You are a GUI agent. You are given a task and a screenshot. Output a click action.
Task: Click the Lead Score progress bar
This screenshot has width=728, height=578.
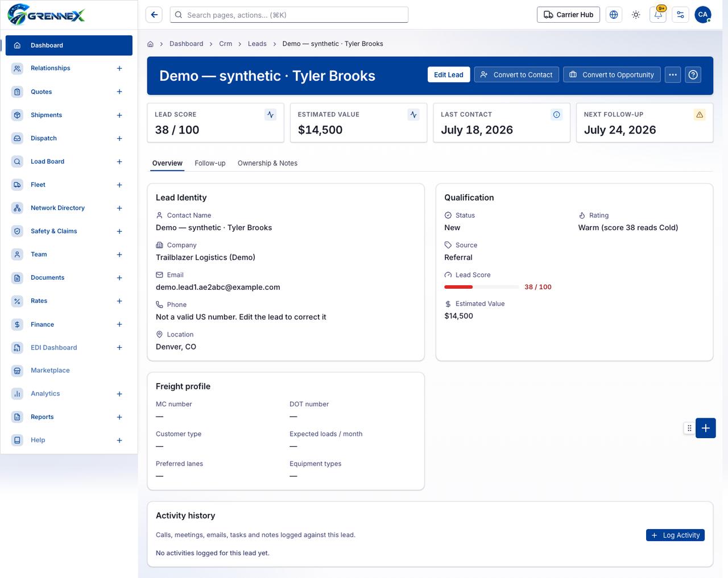[x=481, y=287]
